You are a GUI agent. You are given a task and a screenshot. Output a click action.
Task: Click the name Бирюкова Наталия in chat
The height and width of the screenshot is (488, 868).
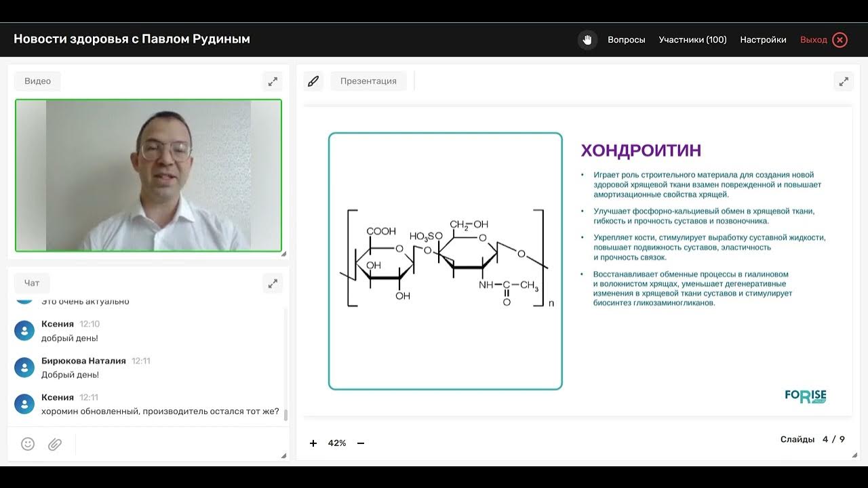[83, 361]
